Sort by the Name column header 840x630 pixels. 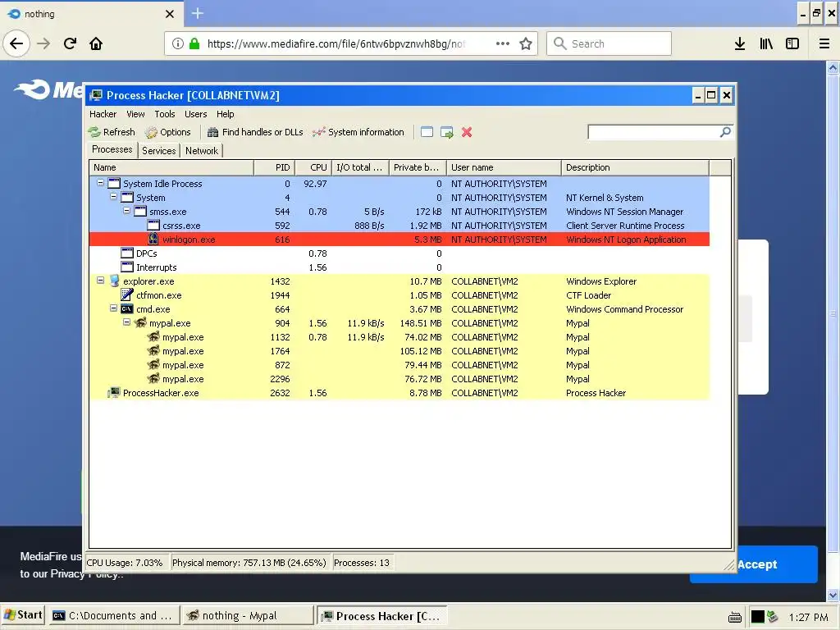[x=171, y=167]
